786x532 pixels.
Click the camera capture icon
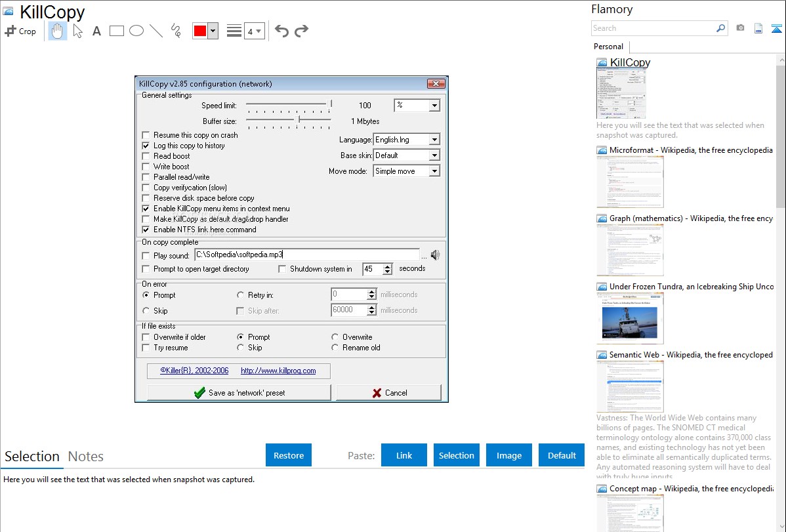tap(740, 28)
